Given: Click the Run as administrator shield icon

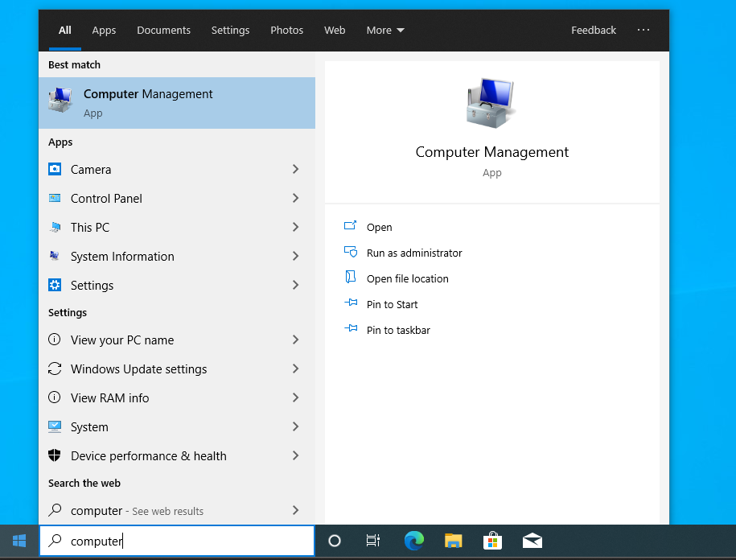Looking at the screenshot, I should click(x=351, y=252).
